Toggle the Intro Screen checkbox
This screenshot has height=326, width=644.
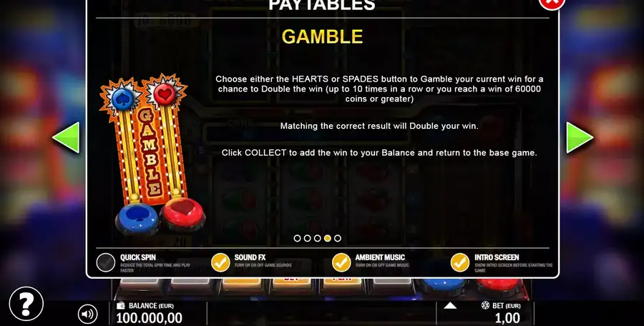pyautogui.click(x=460, y=263)
